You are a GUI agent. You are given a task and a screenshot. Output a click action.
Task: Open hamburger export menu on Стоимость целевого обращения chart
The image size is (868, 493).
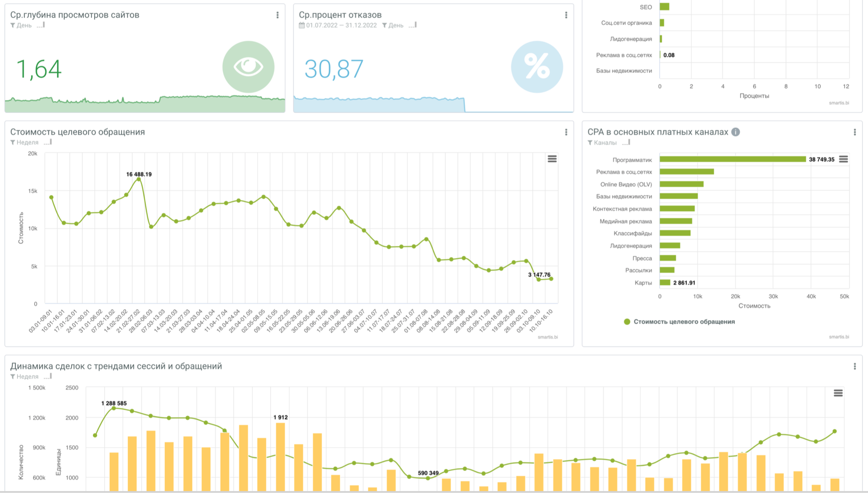point(552,159)
